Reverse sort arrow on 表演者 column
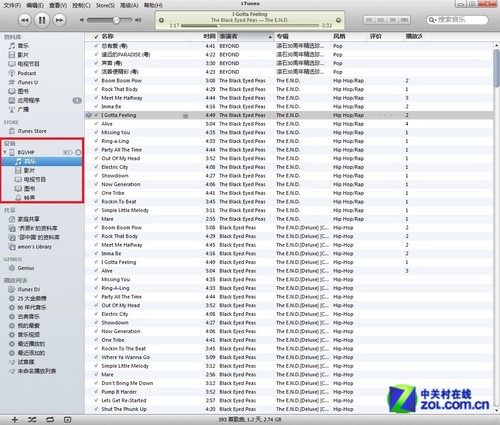The image size is (500, 425). point(270,37)
